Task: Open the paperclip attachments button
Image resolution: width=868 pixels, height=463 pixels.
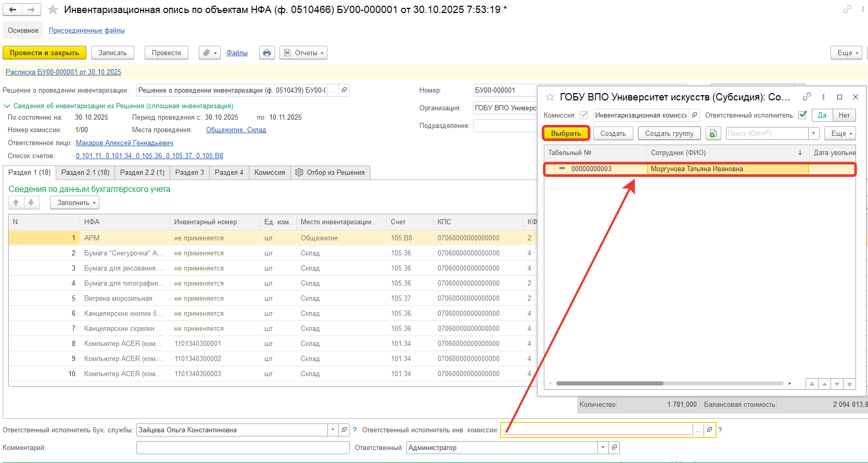Action: coord(209,53)
